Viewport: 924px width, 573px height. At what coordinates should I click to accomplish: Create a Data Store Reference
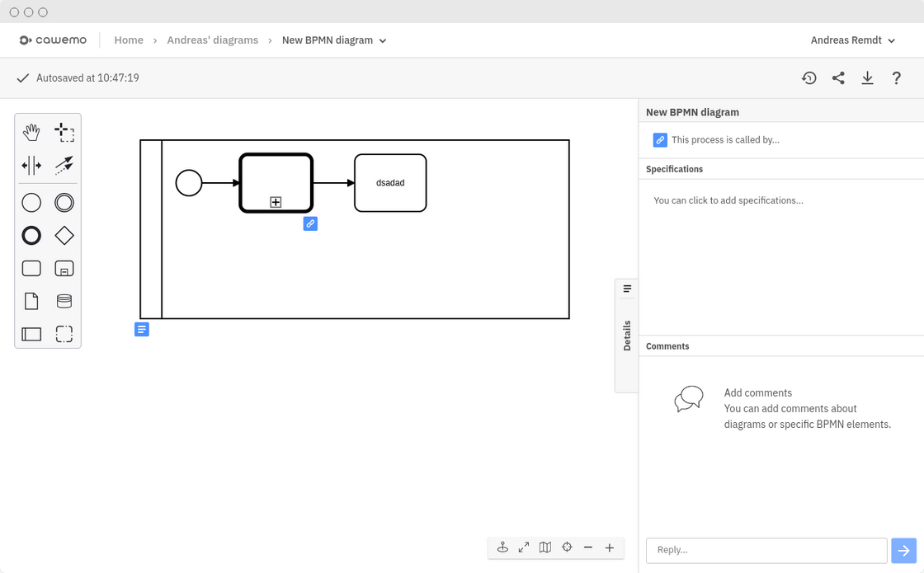click(x=64, y=301)
